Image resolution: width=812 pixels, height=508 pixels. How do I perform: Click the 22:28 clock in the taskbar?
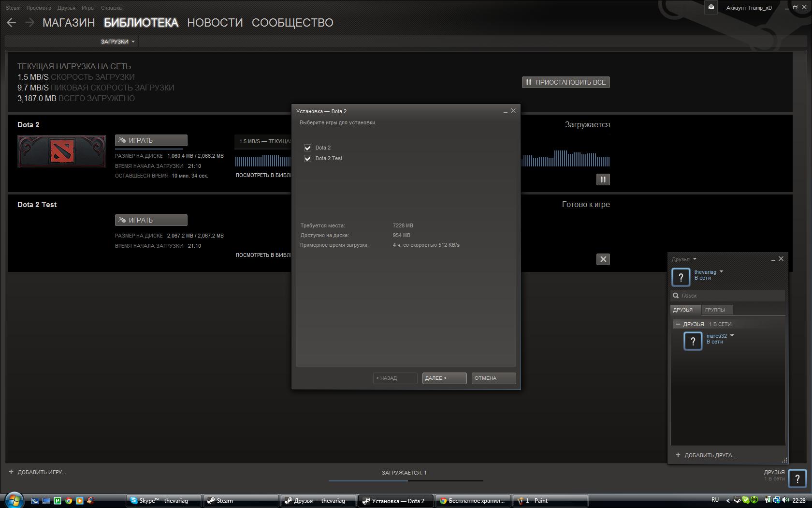pyautogui.click(x=799, y=500)
